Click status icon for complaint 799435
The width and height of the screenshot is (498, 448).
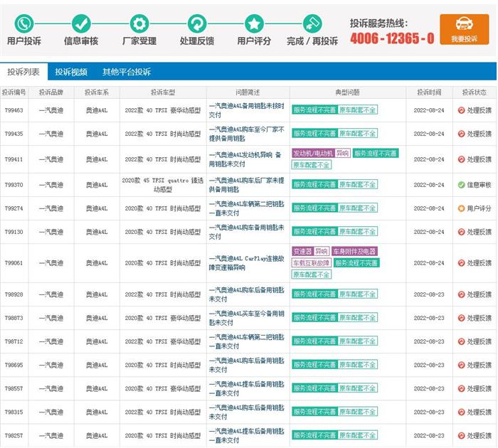point(461,134)
